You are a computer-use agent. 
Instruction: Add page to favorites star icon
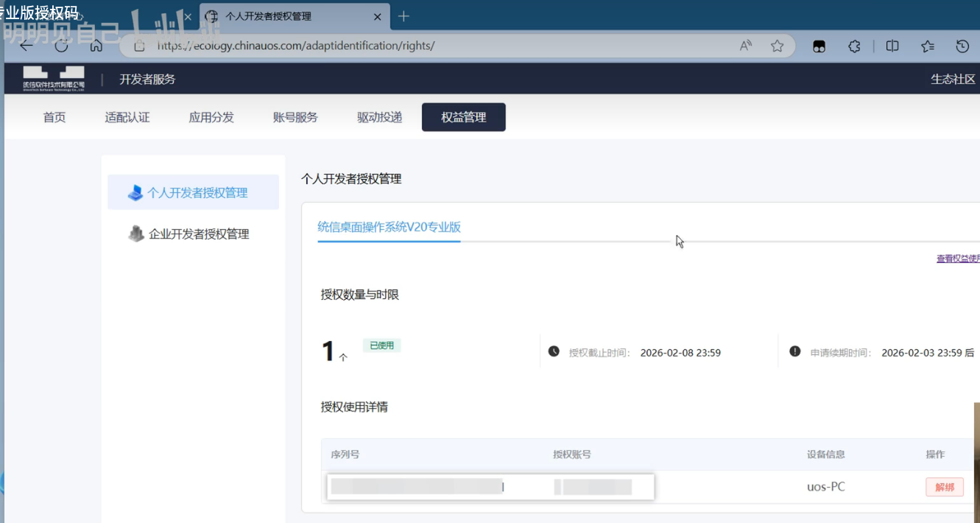click(x=777, y=46)
